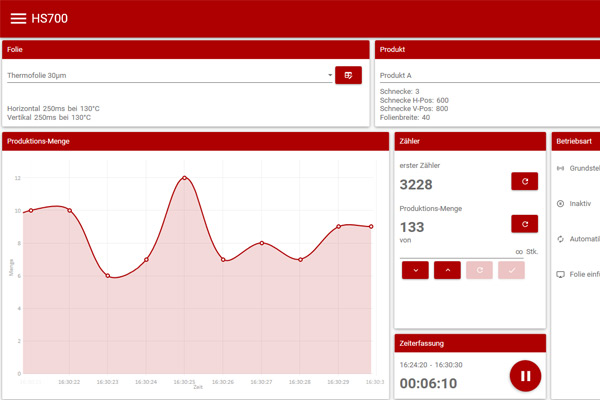Viewport: 600px width, 400px height.
Task: Click the Grundstellung mode icon
Action: (560, 168)
